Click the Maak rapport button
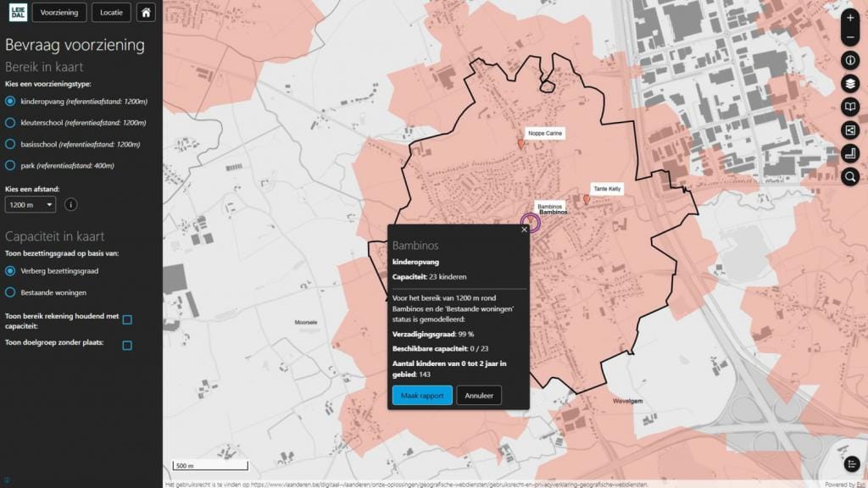This screenshot has height=488, width=868. (421, 396)
